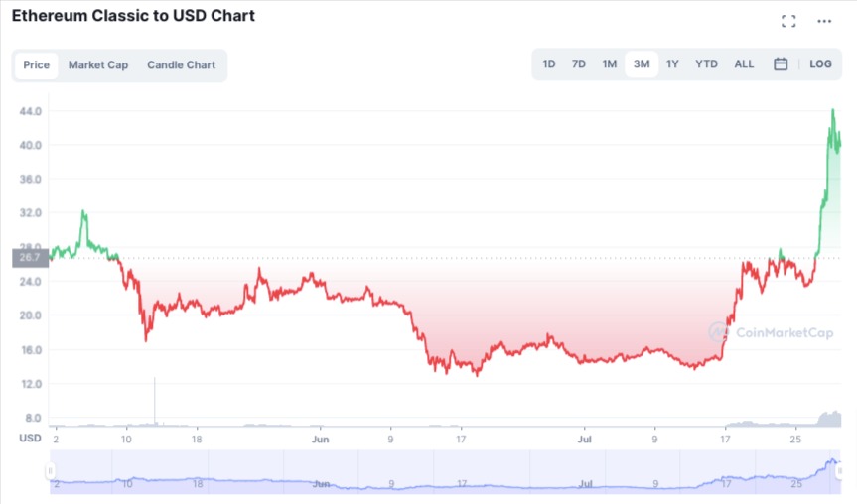This screenshot has height=504, width=857.
Task: Show ALL time price history
Action: pos(744,64)
